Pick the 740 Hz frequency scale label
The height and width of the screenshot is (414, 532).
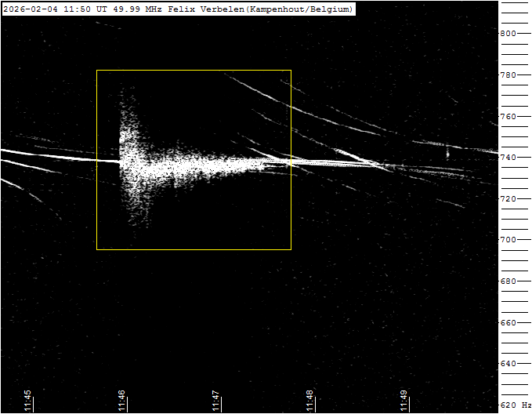click(x=508, y=158)
